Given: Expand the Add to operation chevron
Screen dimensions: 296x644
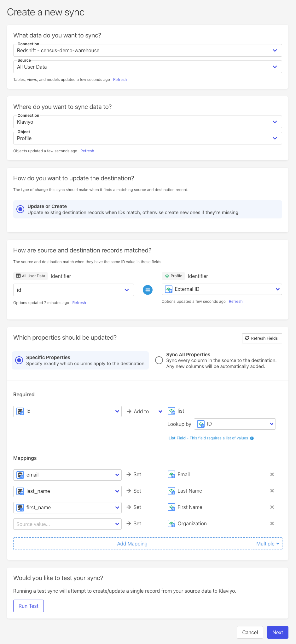Looking at the screenshot, I should (160, 411).
